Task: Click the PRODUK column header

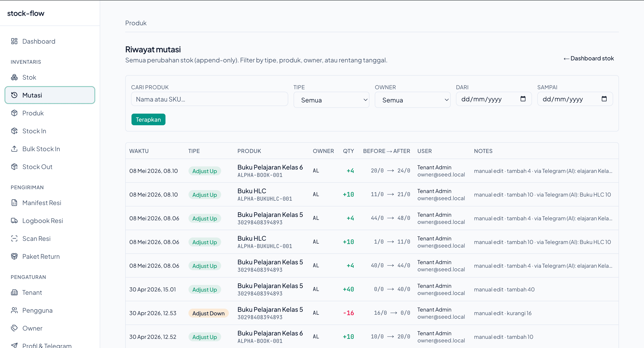Action: 249,151
